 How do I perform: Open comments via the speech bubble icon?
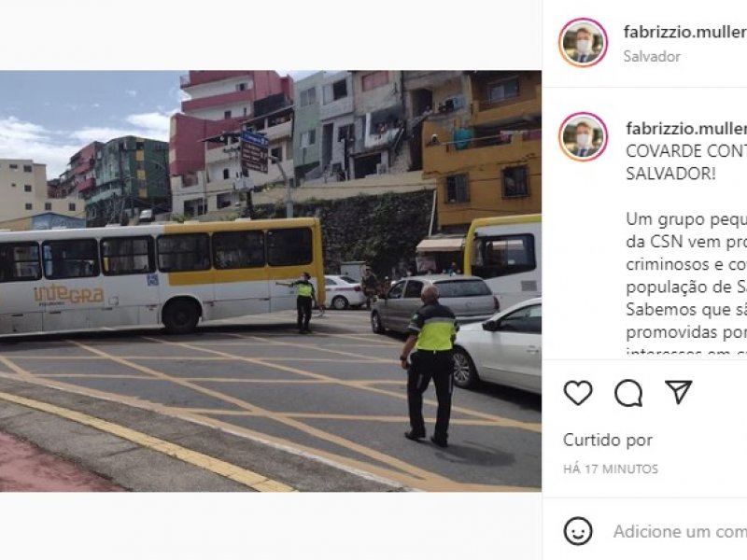[628, 393]
